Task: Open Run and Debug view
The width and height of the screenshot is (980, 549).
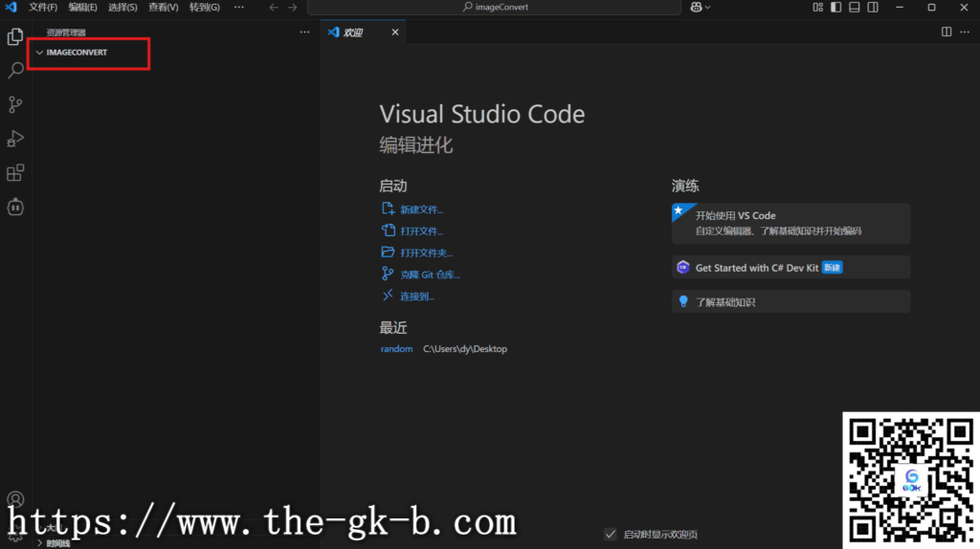Action: click(x=15, y=139)
